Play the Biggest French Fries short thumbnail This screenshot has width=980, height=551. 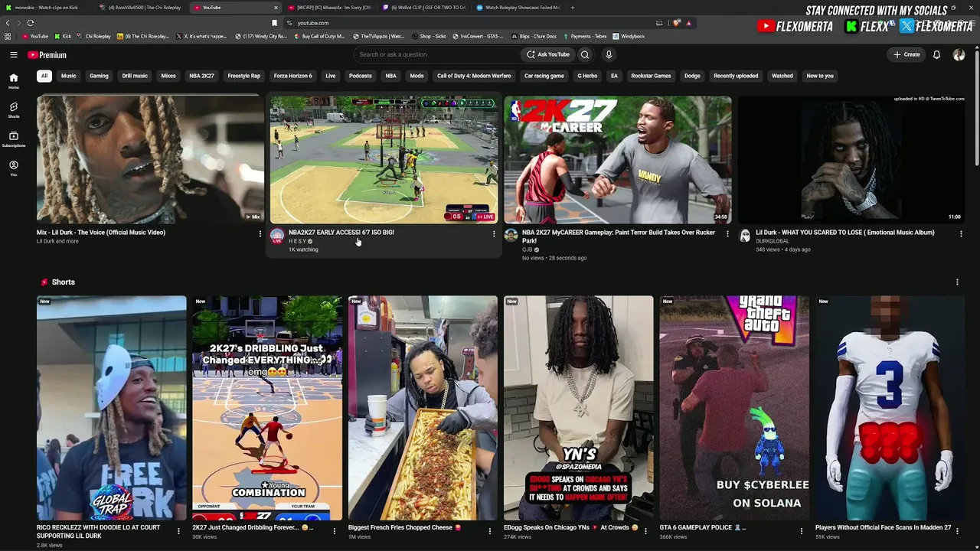423,408
